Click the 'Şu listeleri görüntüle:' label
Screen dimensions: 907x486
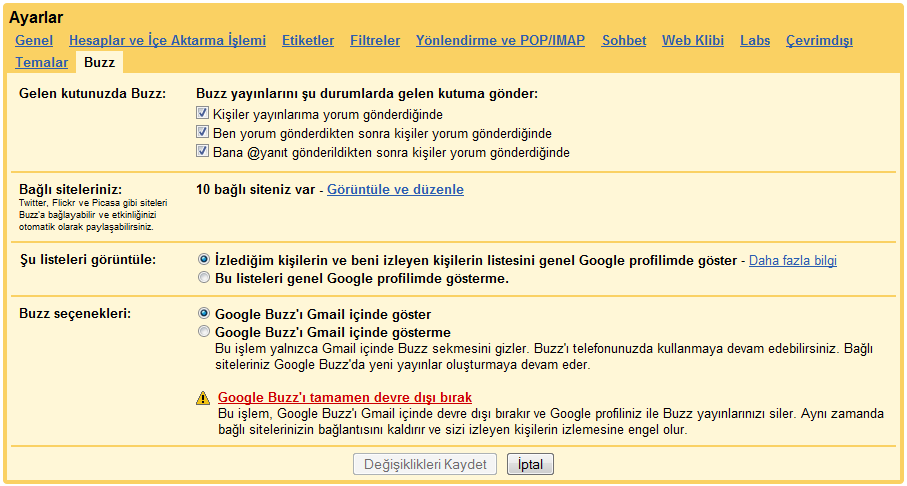click(x=87, y=260)
